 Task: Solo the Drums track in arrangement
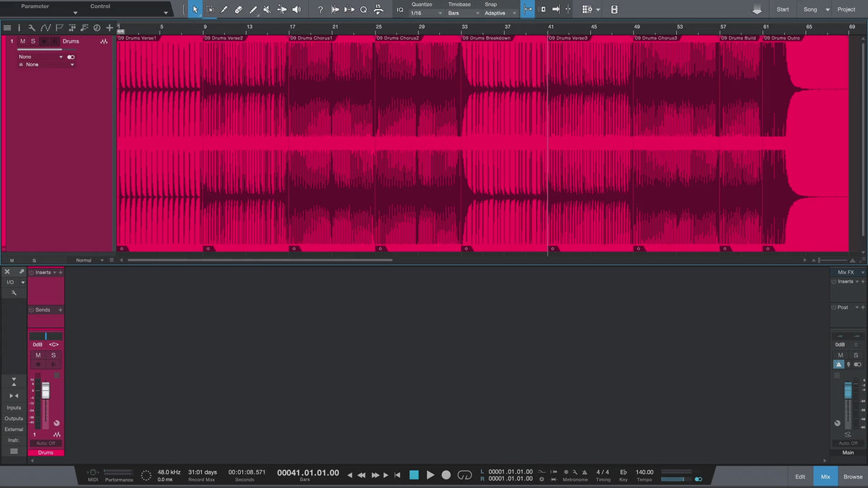pos(33,41)
